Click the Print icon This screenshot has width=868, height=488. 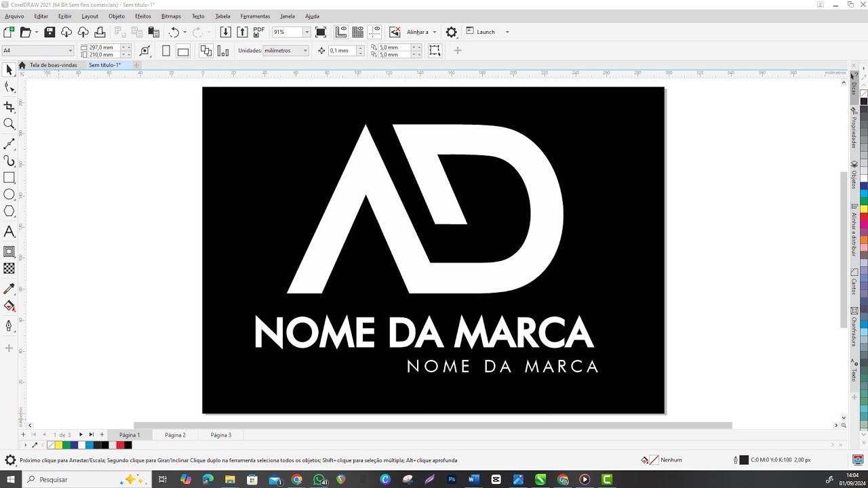click(x=100, y=32)
